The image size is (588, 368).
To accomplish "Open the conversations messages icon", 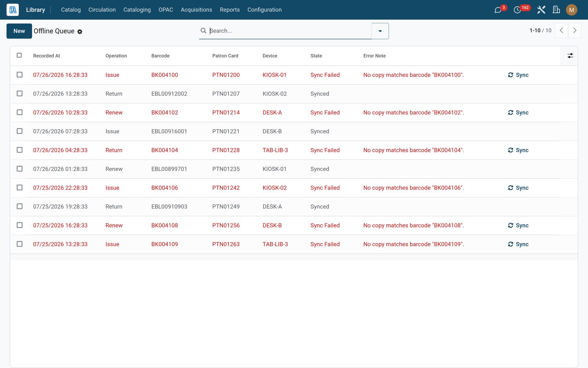I will click(x=498, y=10).
